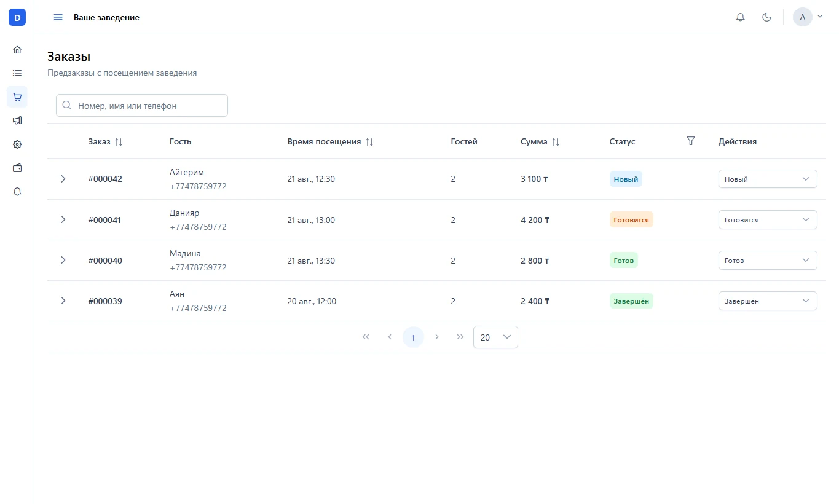Toggle dark mode moon icon
Screen dimensions: 839x504
pos(766,17)
